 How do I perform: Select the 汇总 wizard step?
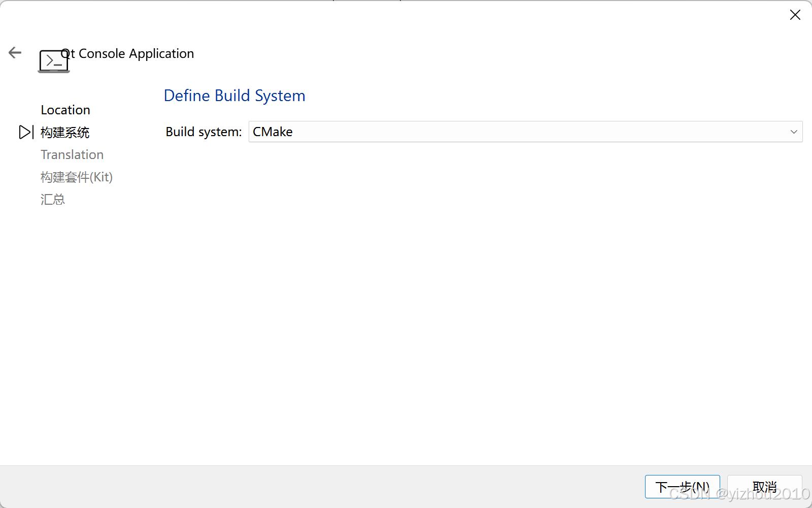[x=53, y=199]
